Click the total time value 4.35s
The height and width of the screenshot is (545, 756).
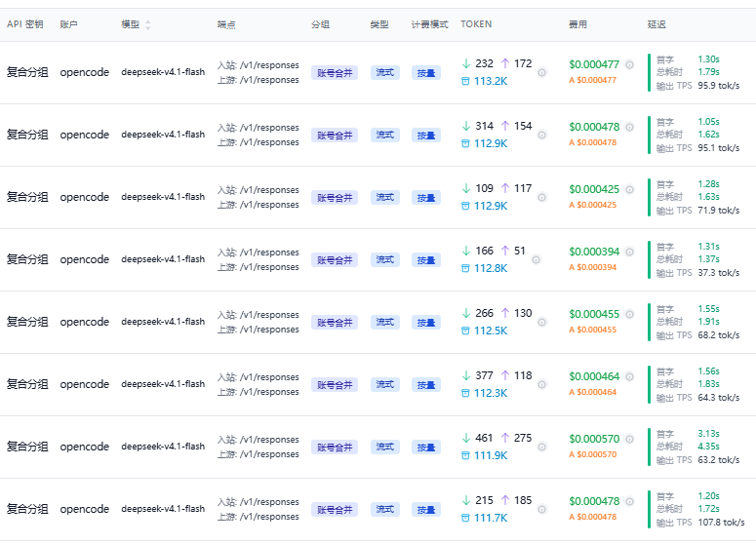[x=708, y=447]
